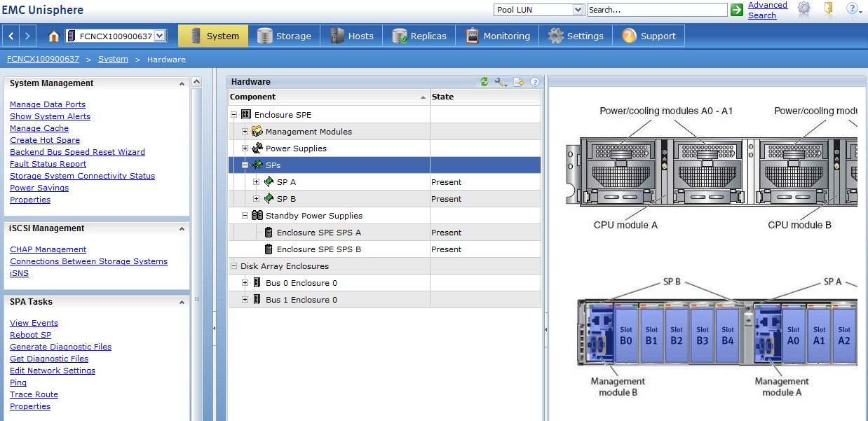
Task: Go forward using the right arrow button
Action: (27, 36)
